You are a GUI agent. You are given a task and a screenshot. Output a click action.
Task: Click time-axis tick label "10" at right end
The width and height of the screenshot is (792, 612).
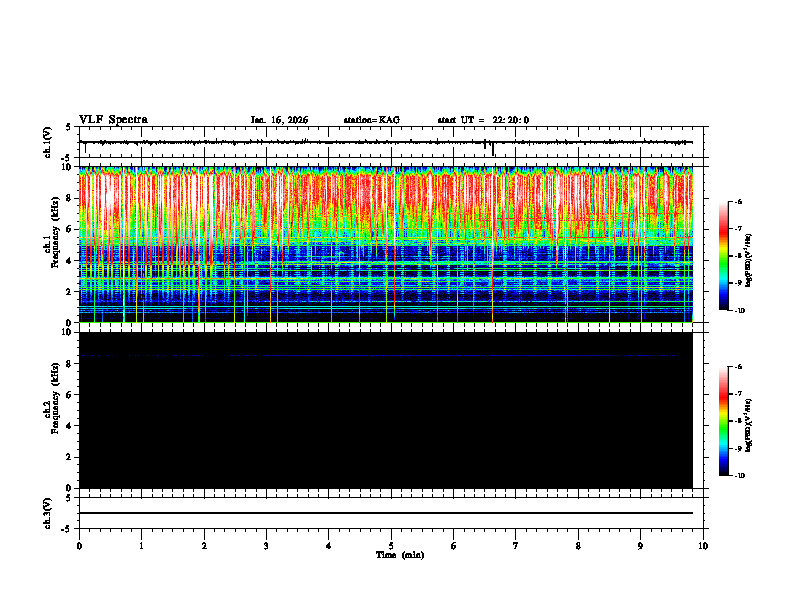(703, 546)
